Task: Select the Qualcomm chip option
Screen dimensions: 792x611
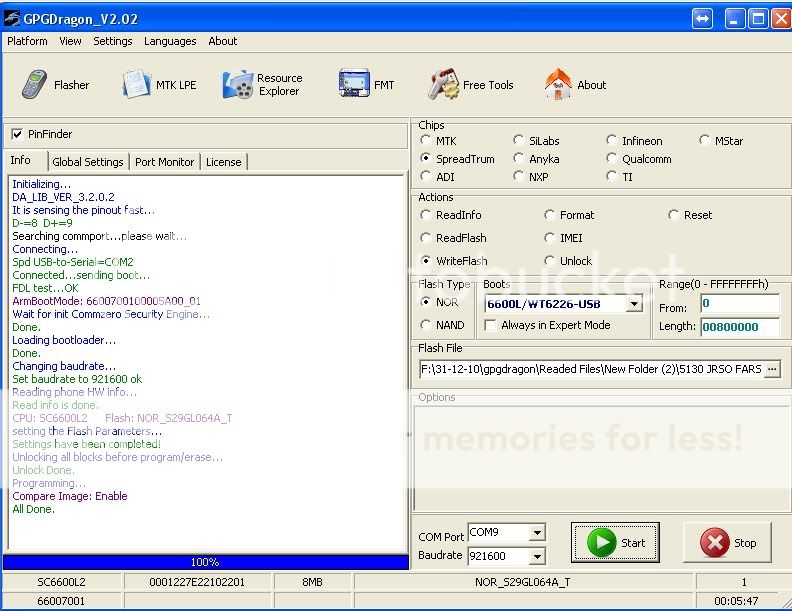Action: (611, 159)
